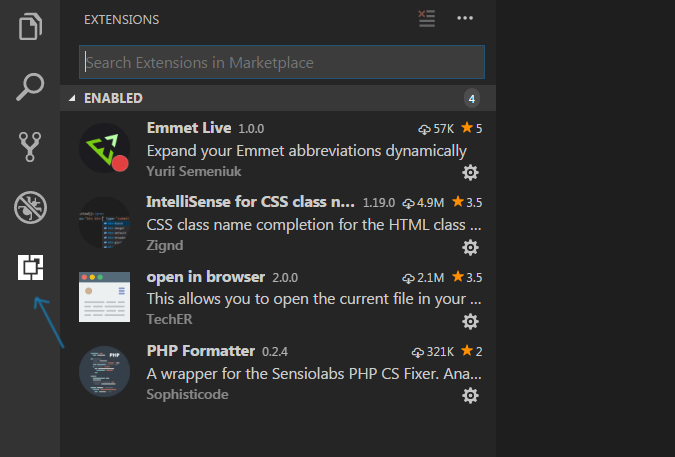Open Search in the activity bar
The height and width of the screenshot is (457, 675).
tap(30, 87)
